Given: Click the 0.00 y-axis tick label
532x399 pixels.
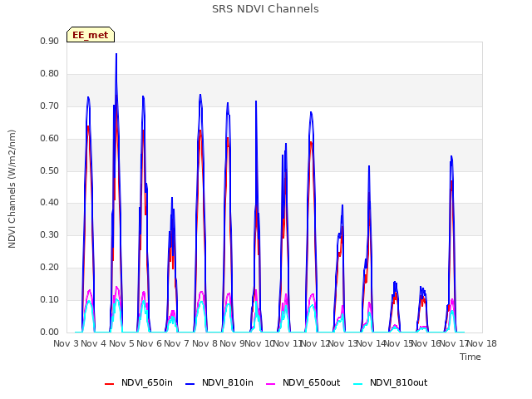Looking at the screenshot, I should pos(50,332).
